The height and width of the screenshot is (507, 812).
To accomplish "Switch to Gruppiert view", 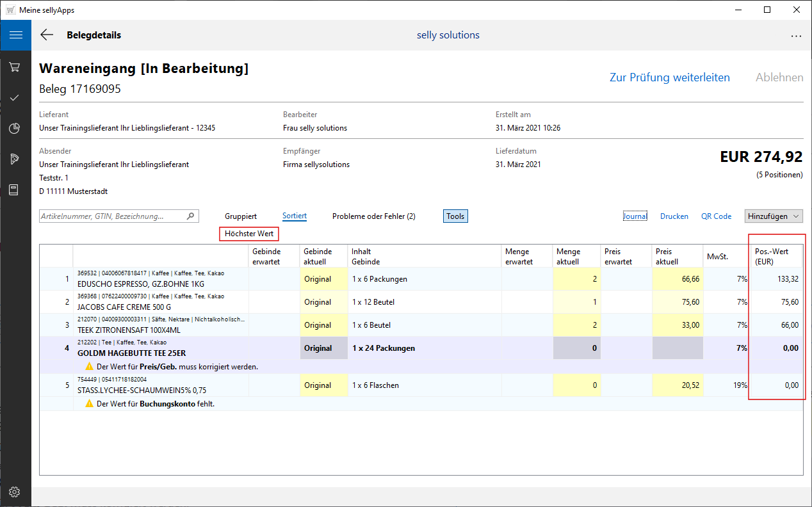I will coord(241,216).
